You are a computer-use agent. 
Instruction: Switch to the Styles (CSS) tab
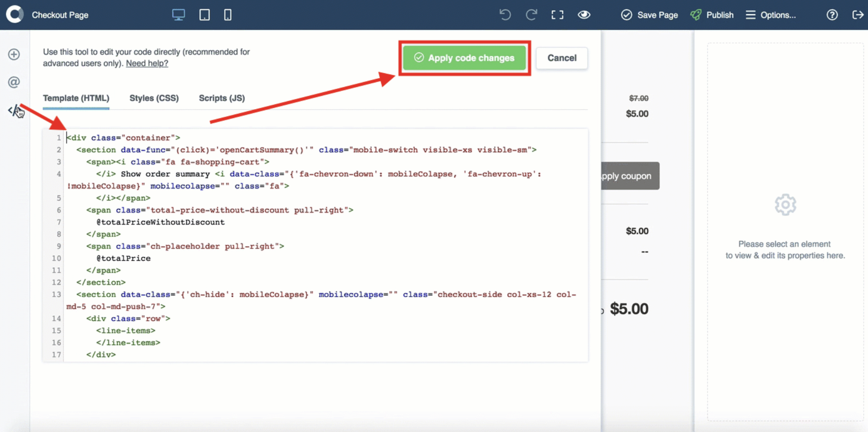tap(154, 98)
